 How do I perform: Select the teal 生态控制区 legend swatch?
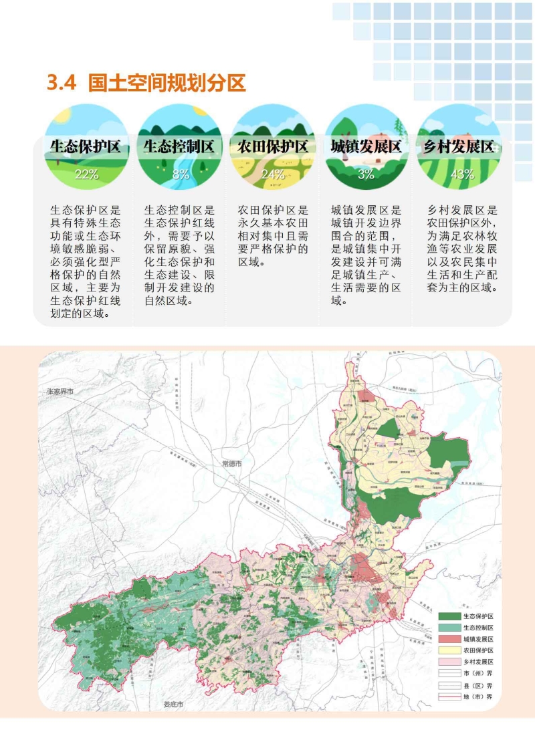point(449,627)
